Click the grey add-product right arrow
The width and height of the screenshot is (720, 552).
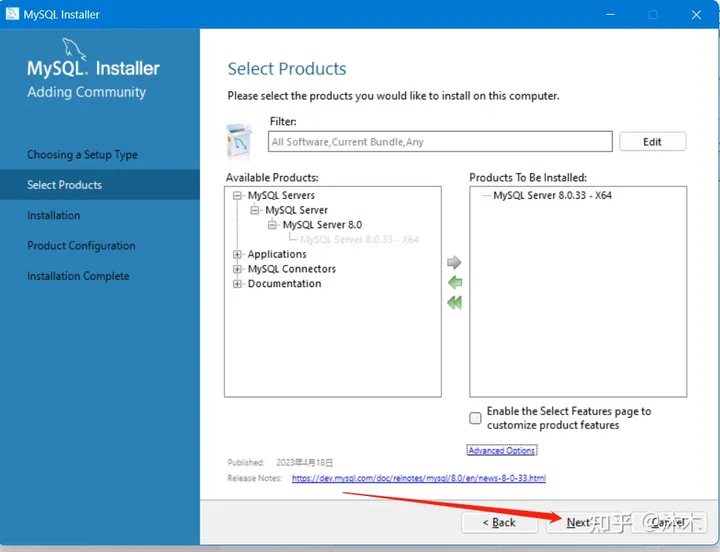click(x=454, y=262)
